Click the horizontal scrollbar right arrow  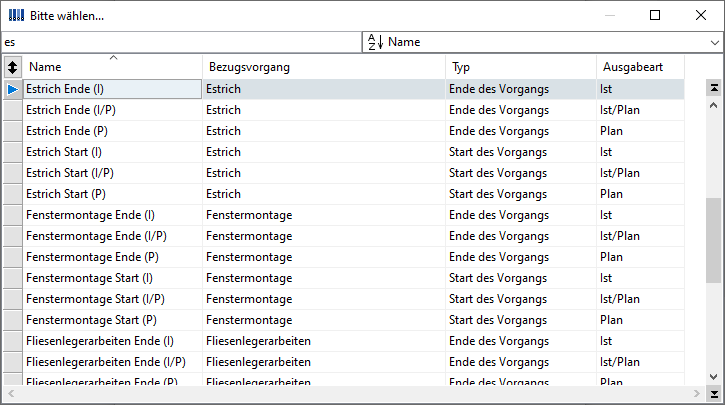(x=696, y=393)
